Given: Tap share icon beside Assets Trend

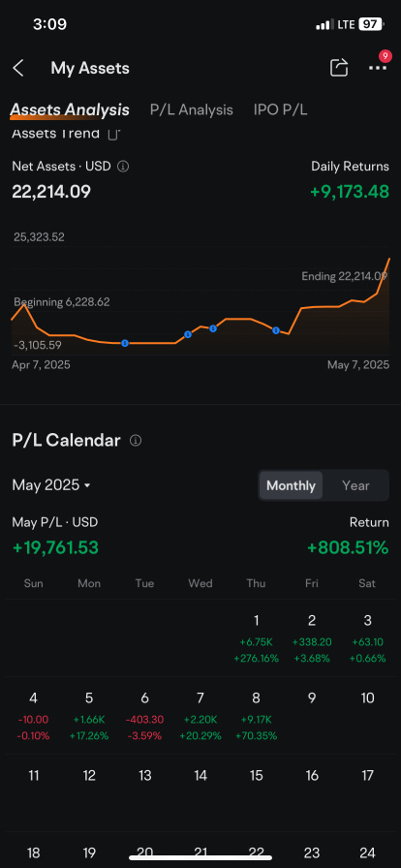Looking at the screenshot, I should click(x=113, y=134).
